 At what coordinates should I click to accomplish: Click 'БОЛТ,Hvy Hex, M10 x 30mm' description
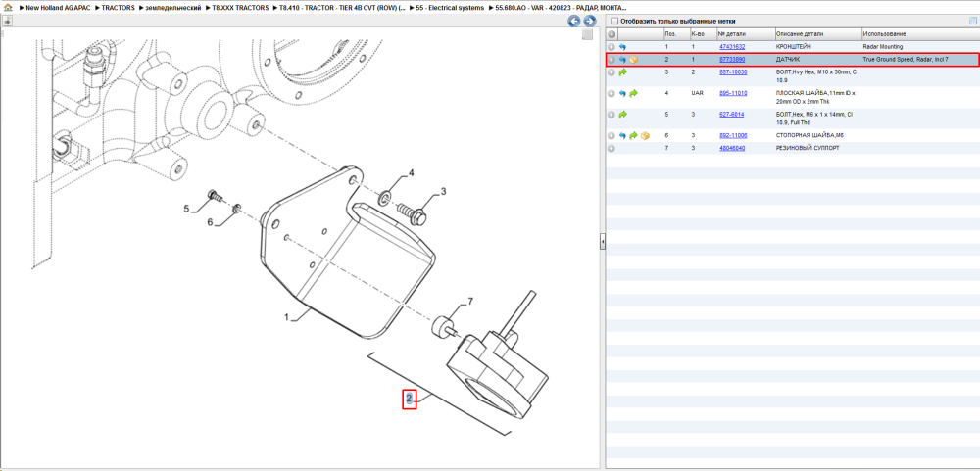pos(815,76)
